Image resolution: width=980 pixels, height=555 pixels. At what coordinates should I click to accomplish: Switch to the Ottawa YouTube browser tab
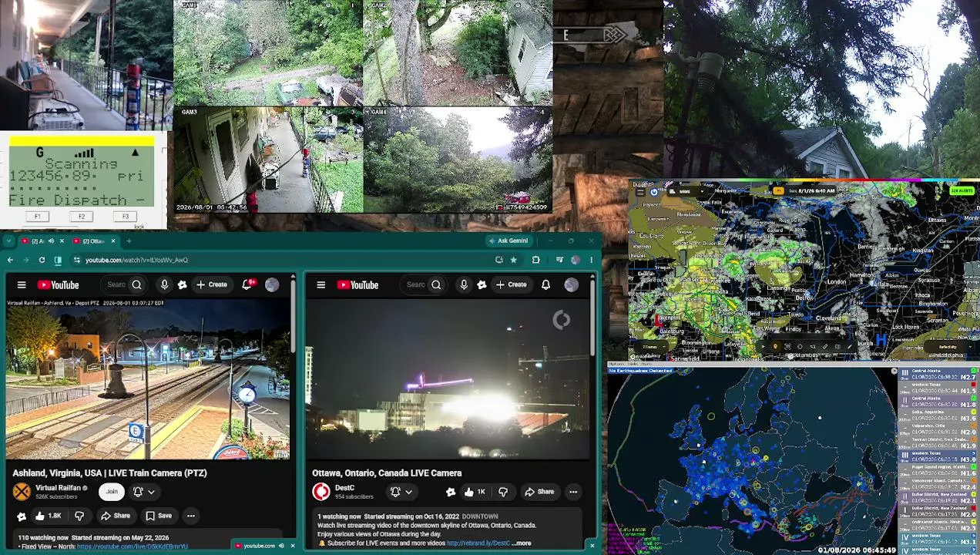(93, 241)
